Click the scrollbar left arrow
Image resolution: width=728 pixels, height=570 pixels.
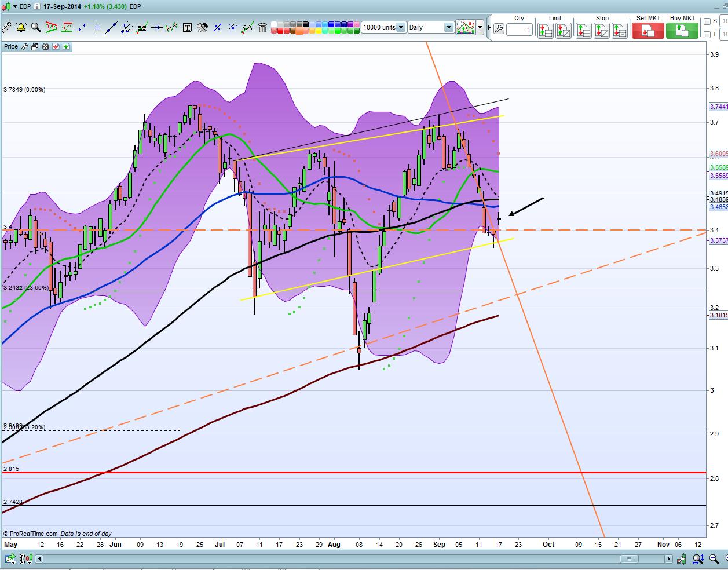[x=39, y=559]
